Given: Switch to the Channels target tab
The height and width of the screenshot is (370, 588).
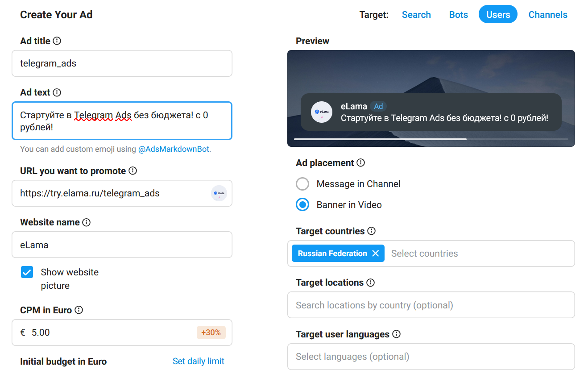Looking at the screenshot, I should click(x=547, y=15).
